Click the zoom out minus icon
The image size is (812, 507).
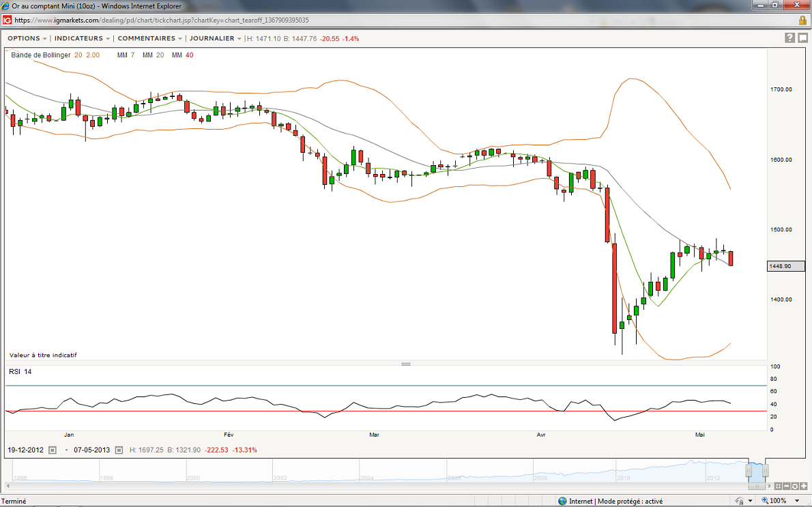click(786, 487)
